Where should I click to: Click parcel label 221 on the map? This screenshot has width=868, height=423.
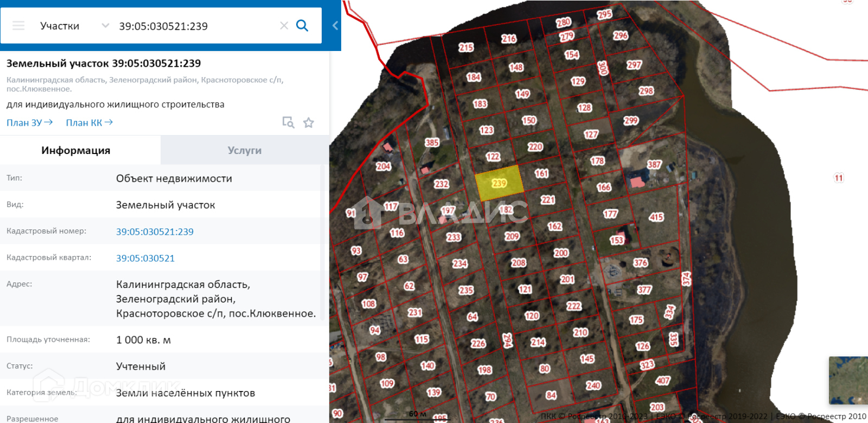pos(548,200)
